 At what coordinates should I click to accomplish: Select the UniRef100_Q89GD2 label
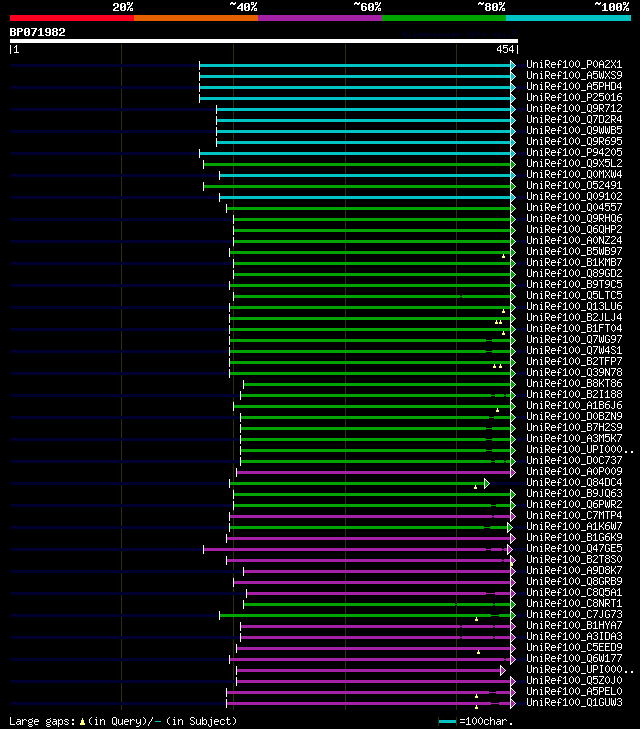pyautogui.click(x=574, y=273)
